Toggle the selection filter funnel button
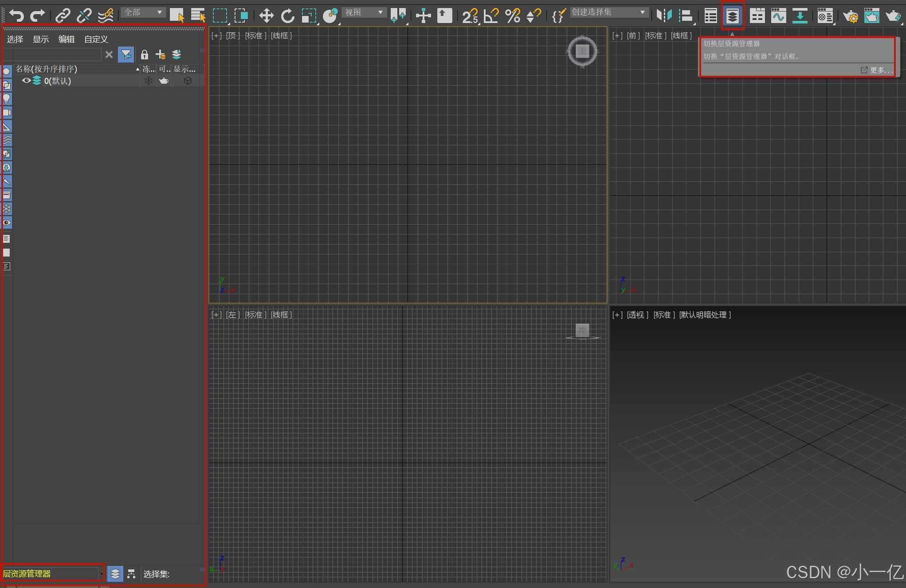906x588 pixels. click(x=126, y=55)
